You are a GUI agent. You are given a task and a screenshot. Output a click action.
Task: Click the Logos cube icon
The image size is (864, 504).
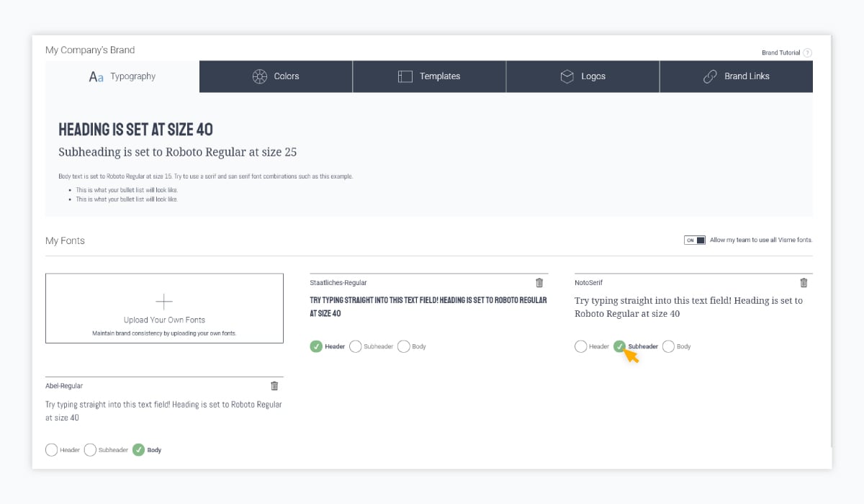coord(567,76)
